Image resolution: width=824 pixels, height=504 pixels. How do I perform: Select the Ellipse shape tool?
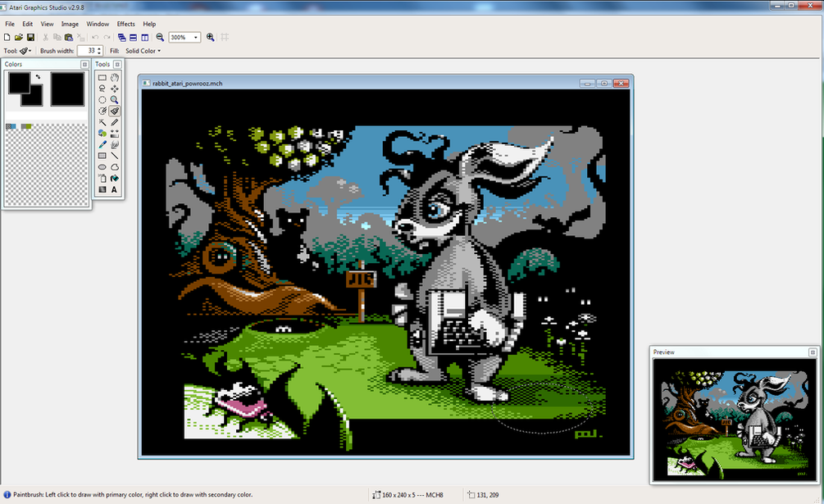tap(102, 167)
